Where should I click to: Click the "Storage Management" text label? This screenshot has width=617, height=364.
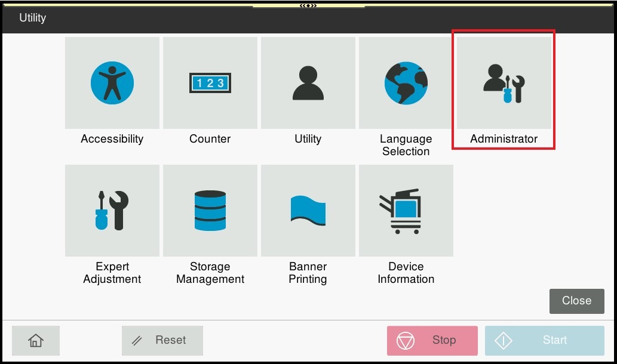(x=210, y=273)
